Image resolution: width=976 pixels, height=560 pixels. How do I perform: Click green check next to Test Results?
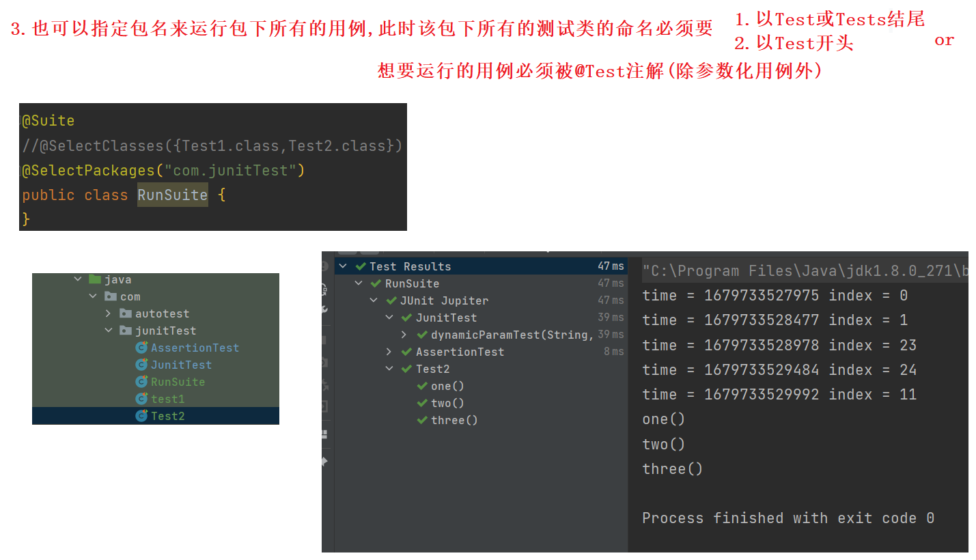click(361, 266)
